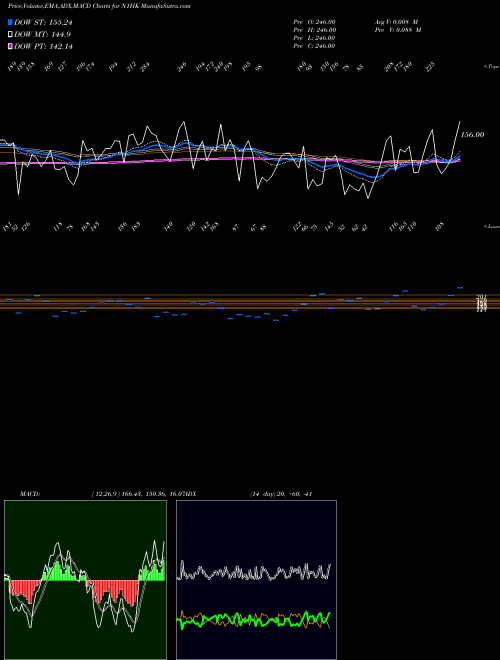The height and width of the screenshot is (660, 500).
Task: Open the ADX indicator panel
Action: pyautogui.click(x=256, y=580)
